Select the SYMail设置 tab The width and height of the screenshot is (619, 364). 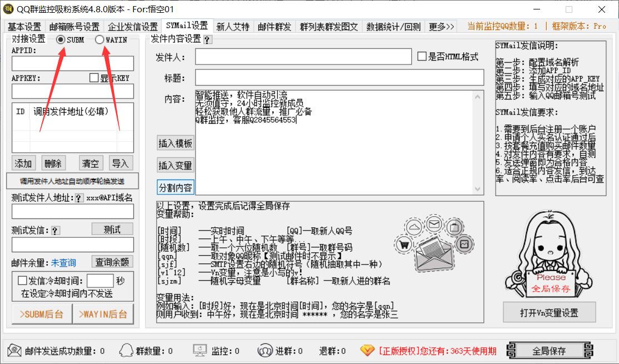coord(187,26)
